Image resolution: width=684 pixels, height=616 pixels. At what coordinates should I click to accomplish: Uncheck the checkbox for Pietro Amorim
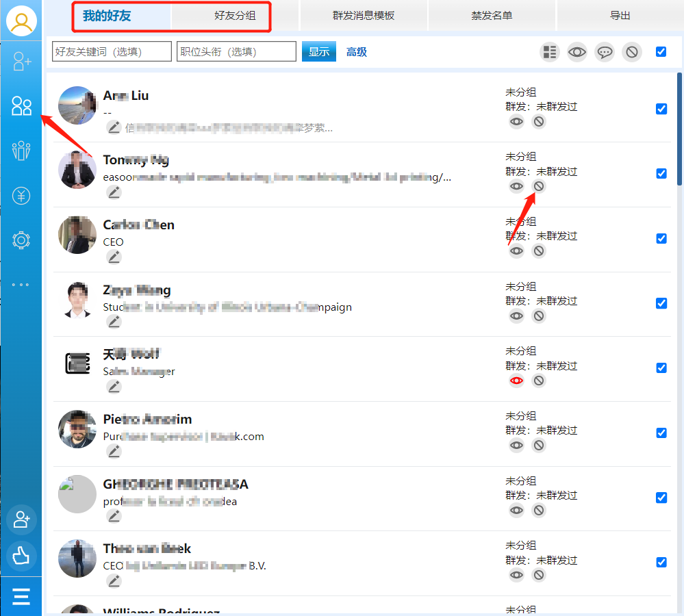pyautogui.click(x=661, y=433)
